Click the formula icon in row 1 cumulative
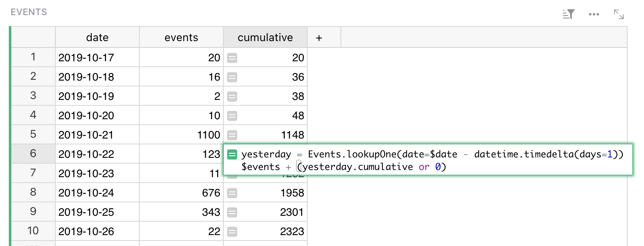 click(x=232, y=58)
